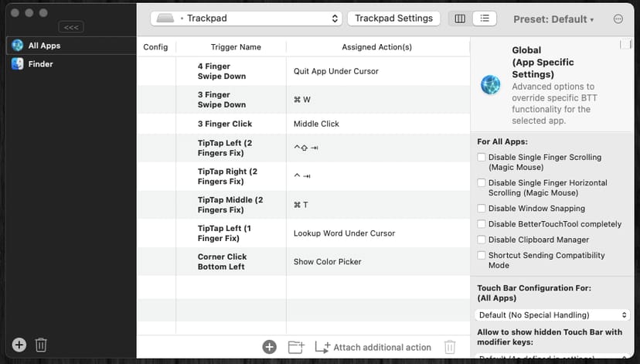Click the sidebar trash icon to delete app

pyautogui.click(x=41, y=345)
